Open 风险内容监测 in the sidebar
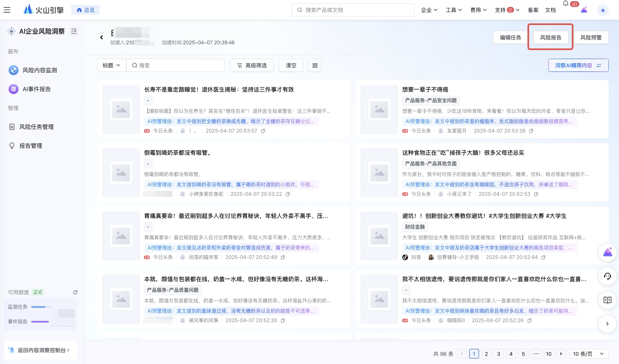Image resolution: width=619 pixels, height=364 pixels. 39,70
